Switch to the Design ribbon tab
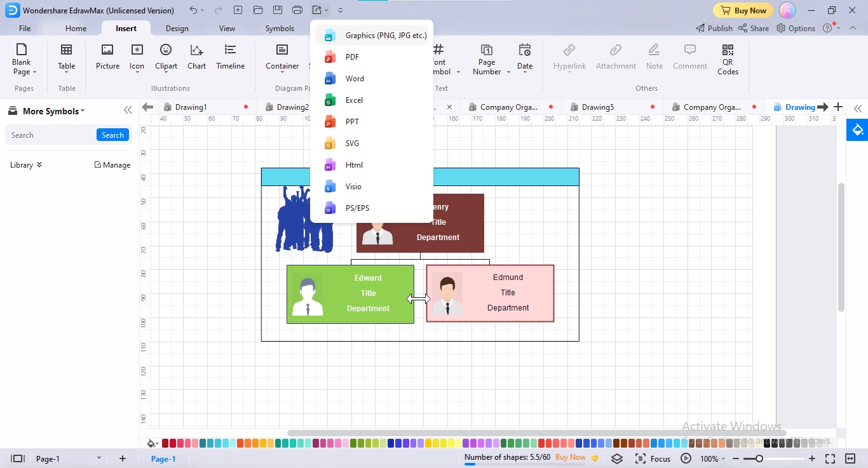 pyautogui.click(x=177, y=29)
